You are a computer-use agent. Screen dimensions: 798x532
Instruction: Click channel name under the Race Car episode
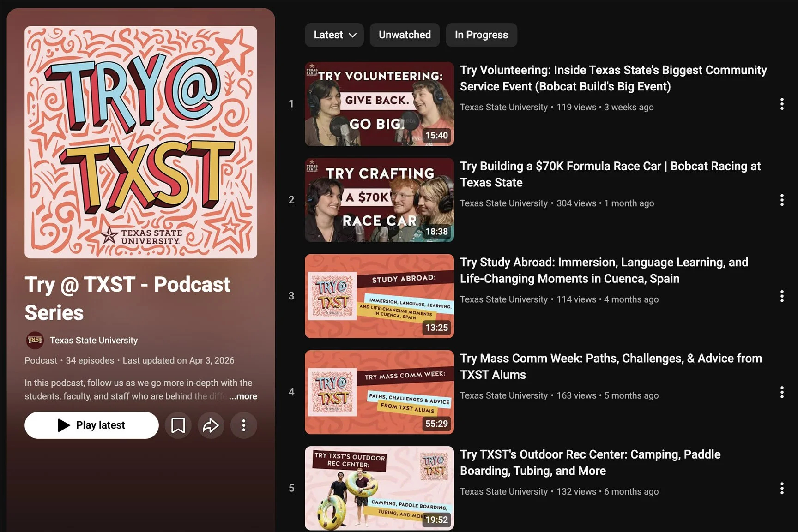pyautogui.click(x=504, y=203)
